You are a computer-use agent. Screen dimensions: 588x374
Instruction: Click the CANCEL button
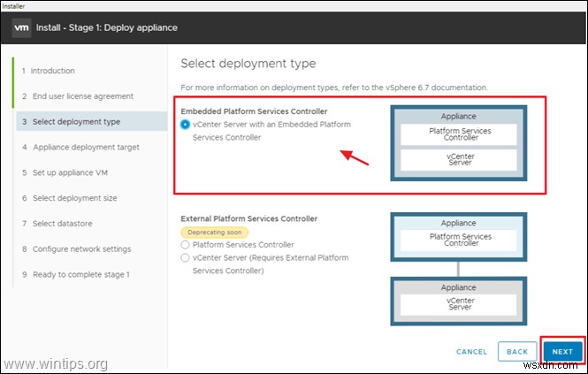click(x=471, y=352)
